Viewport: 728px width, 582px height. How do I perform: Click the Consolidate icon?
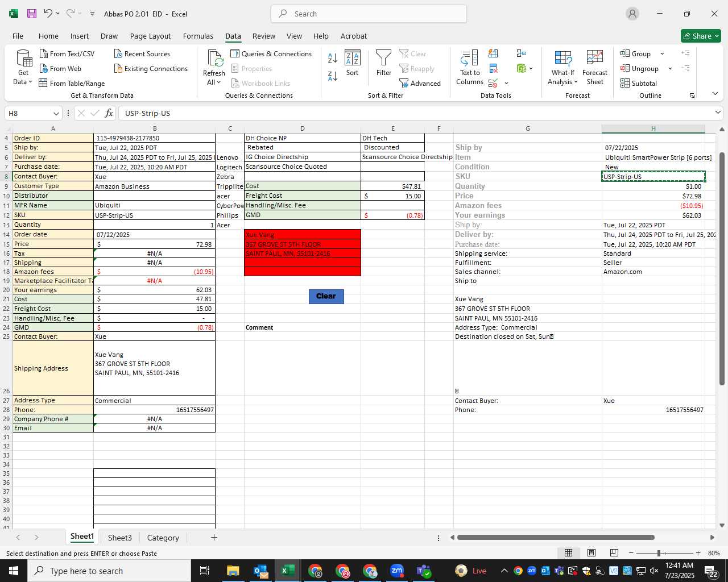pos(522,53)
